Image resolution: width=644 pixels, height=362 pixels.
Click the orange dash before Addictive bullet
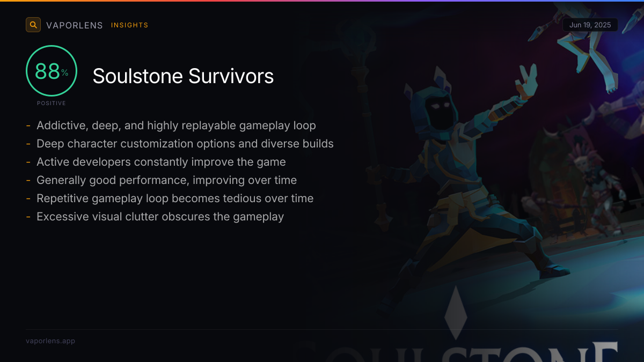click(28, 126)
